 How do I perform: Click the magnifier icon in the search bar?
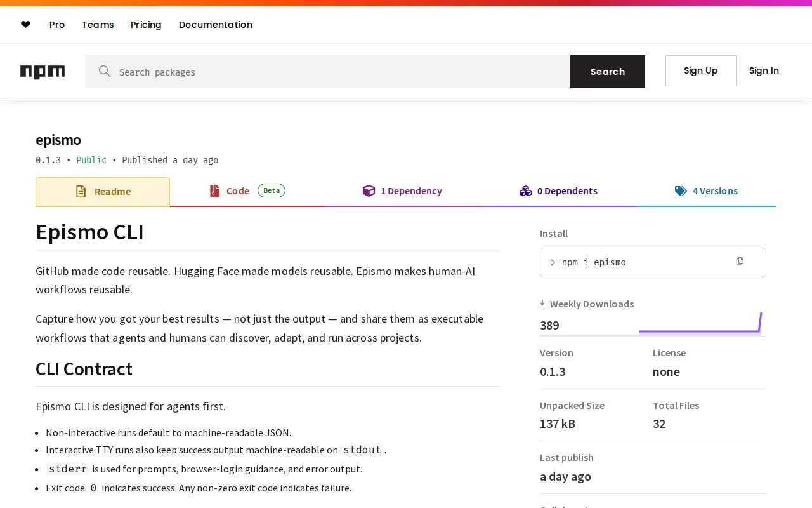click(105, 71)
